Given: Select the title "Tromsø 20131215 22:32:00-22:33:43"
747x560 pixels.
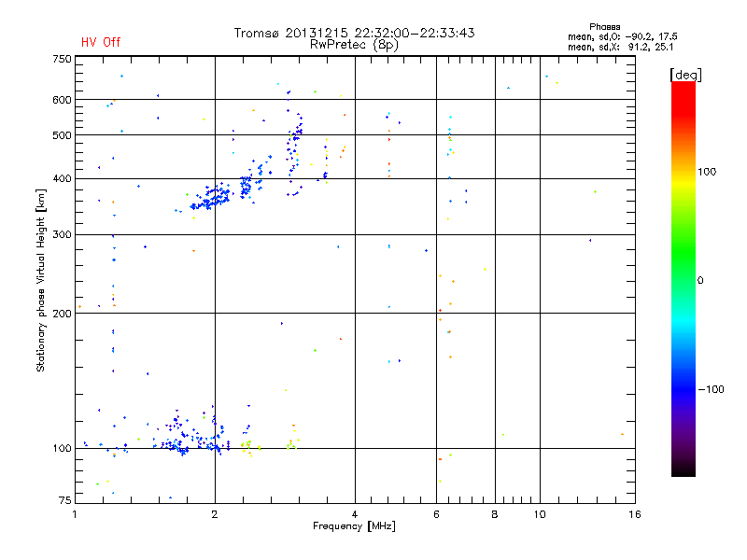Looking at the screenshot, I should coord(354,33).
